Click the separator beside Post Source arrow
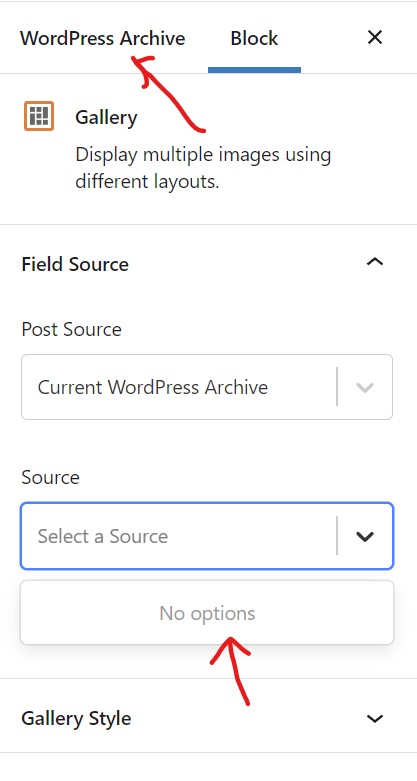417x781 pixels. tap(337, 387)
